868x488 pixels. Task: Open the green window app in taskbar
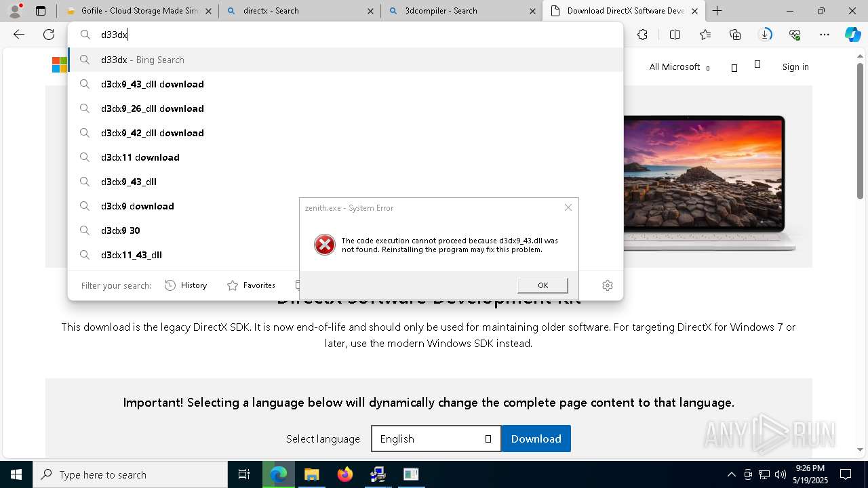tap(411, 474)
